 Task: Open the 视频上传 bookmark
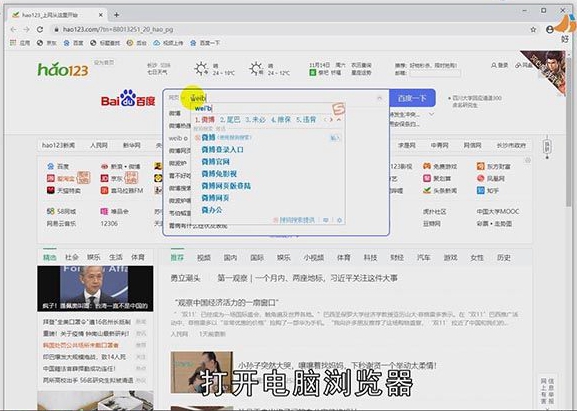pyautogui.click(x=168, y=43)
